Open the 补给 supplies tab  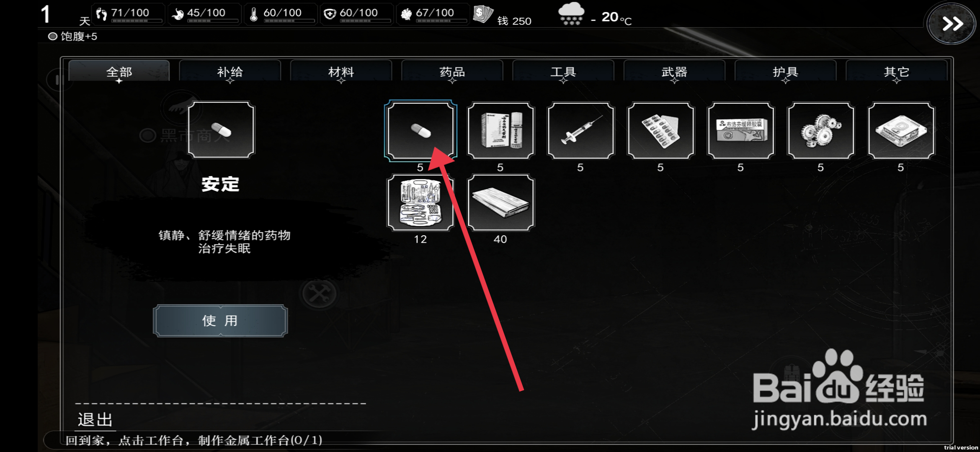[x=230, y=71]
